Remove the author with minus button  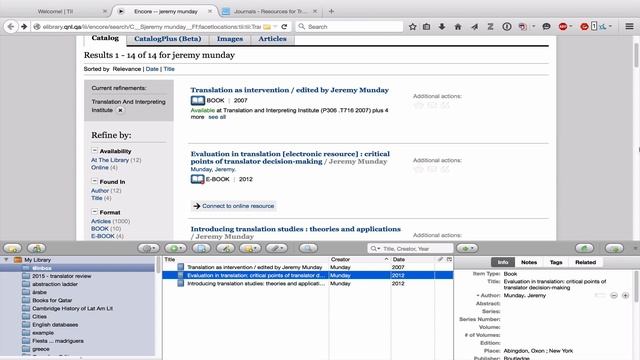coord(613,295)
